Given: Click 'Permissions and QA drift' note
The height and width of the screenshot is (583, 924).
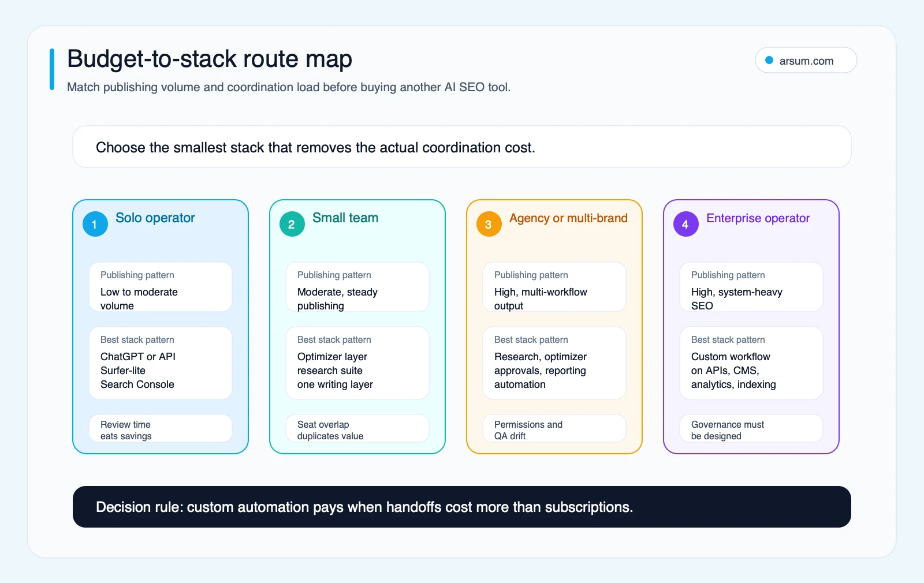Looking at the screenshot, I should coord(554,428).
